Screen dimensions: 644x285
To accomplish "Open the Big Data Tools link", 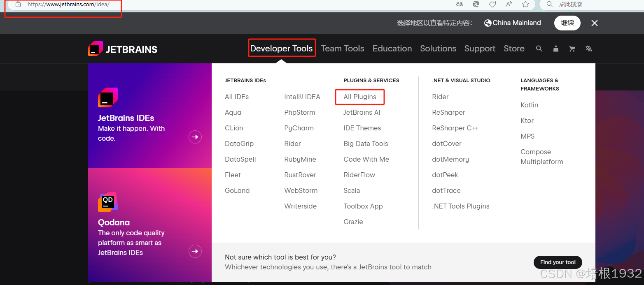I will [x=366, y=144].
